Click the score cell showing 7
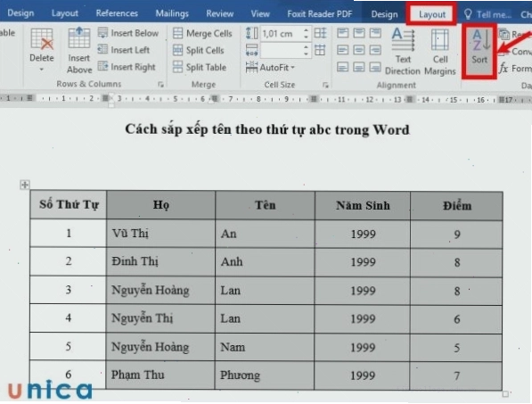This screenshot has height=404, width=532. (456, 375)
